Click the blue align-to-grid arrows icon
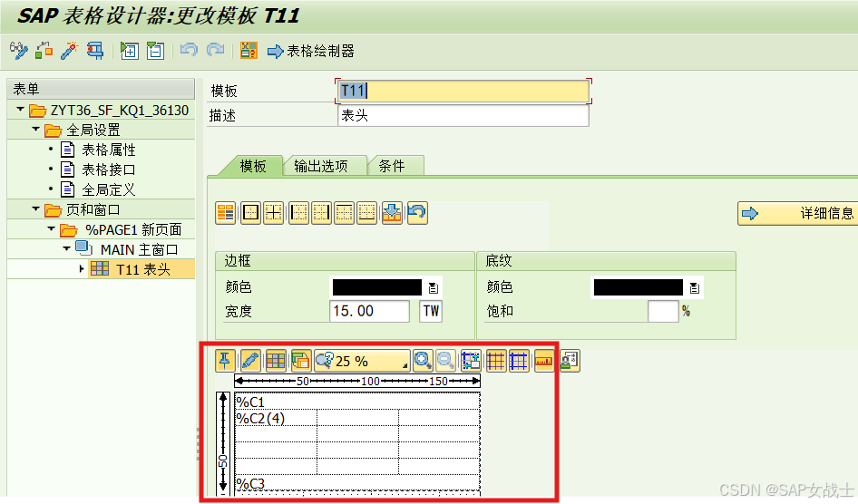This screenshot has width=858, height=504. [471, 361]
